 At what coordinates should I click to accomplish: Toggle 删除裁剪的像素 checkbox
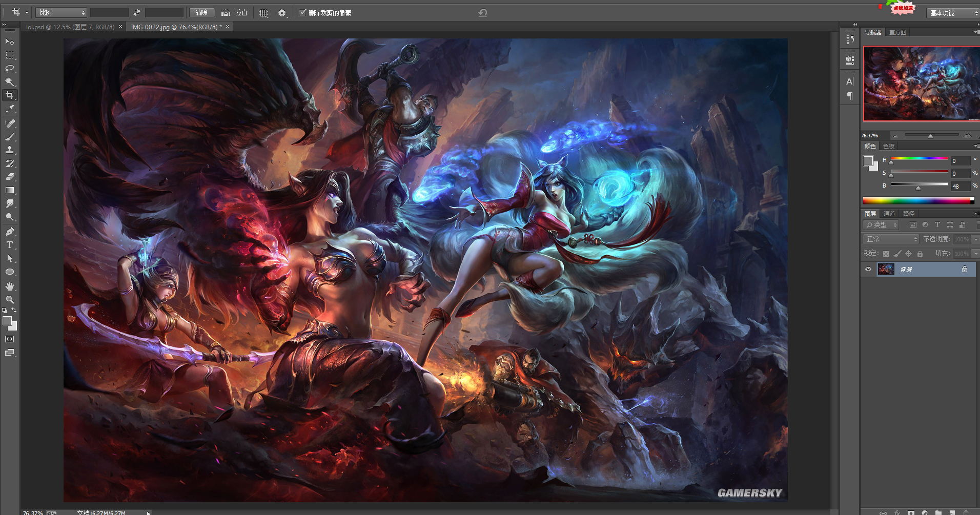303,12
